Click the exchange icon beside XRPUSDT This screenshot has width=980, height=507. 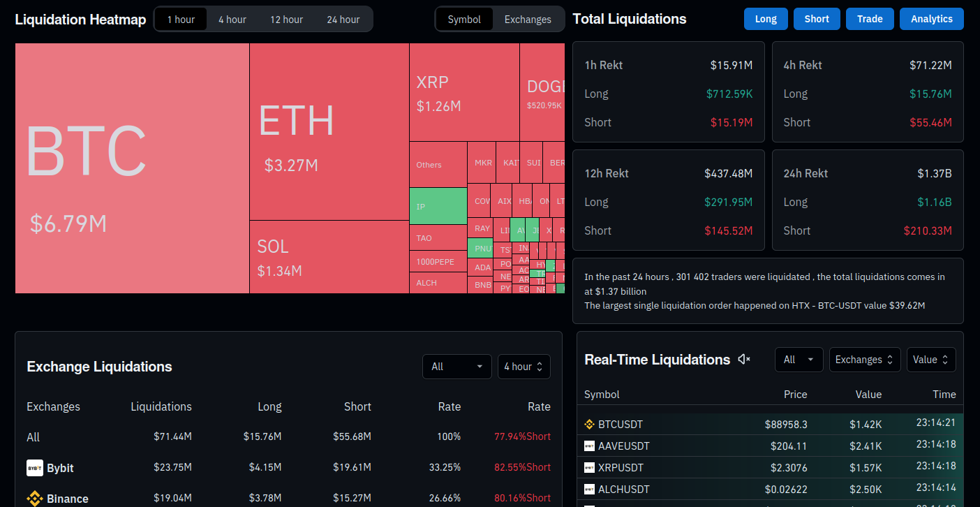[589, 467]
